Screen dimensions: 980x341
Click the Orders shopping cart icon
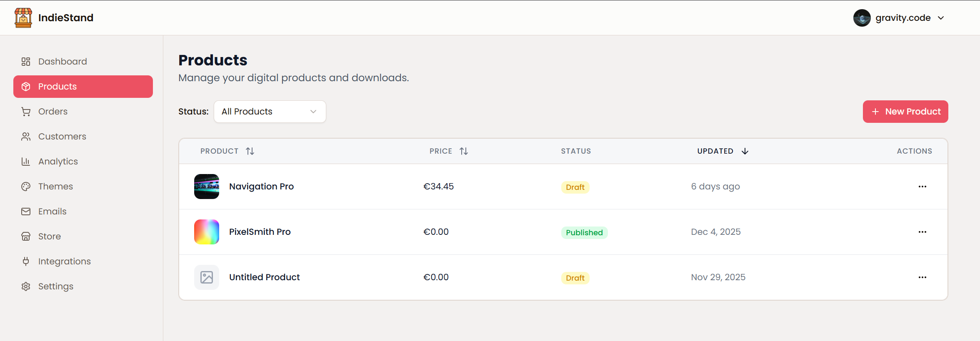point(26,112)
